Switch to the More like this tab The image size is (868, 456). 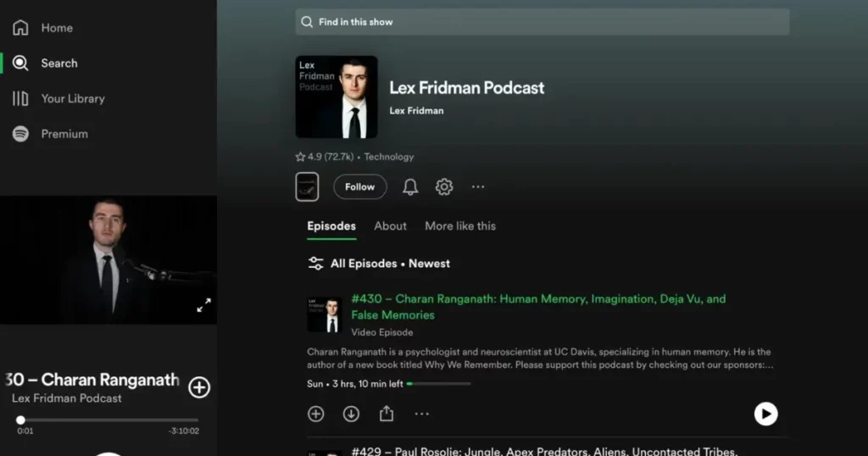point(460,225)
